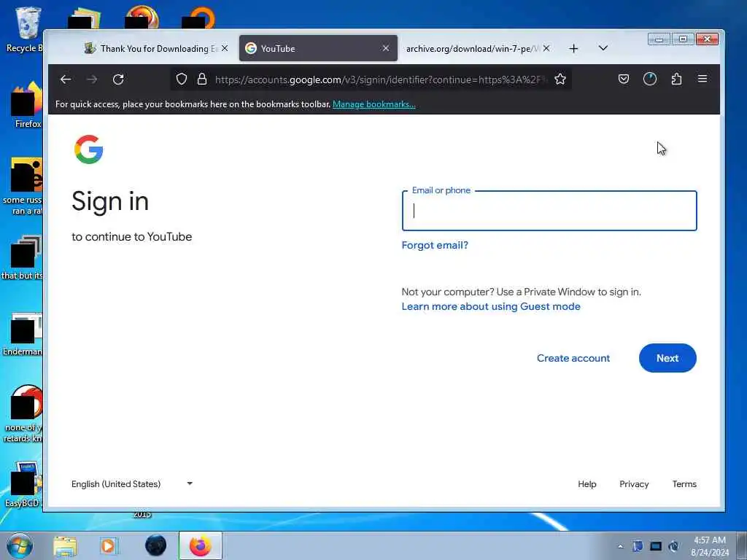This screenshot has height=560, width=747.
Task: Bookmark this page with the star icon
Action: [x=560, y=79]
